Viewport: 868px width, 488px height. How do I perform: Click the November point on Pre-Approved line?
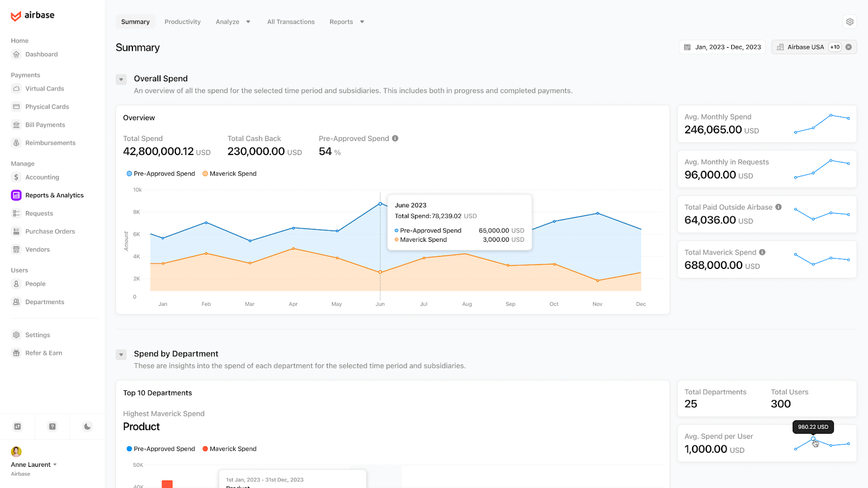coord(598,213)
